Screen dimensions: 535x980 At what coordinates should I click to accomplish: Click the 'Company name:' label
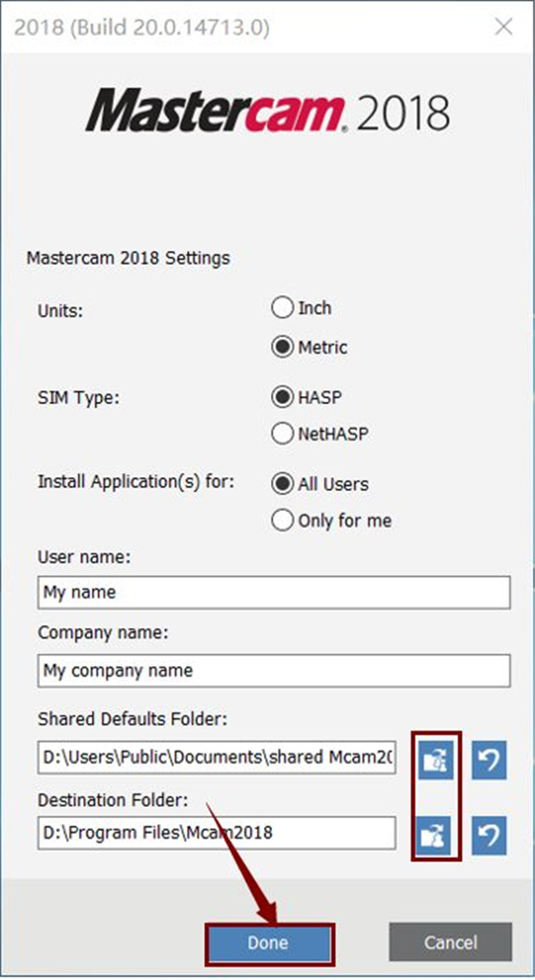coord(103,633)
